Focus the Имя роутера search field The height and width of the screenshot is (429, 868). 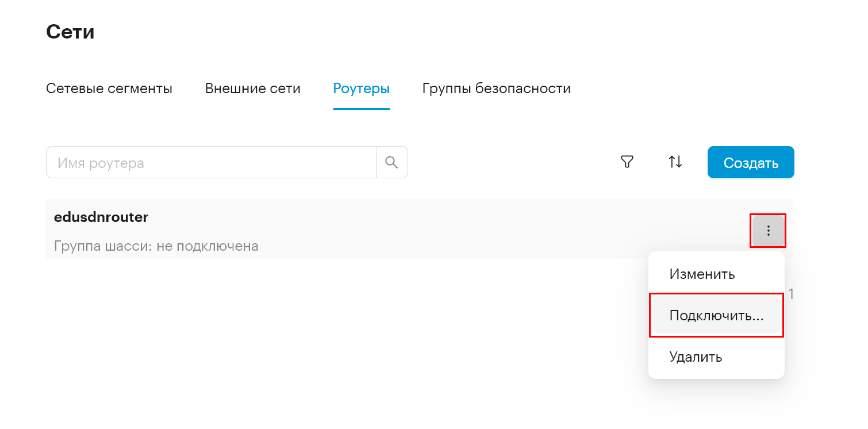[x=211, y=162]
